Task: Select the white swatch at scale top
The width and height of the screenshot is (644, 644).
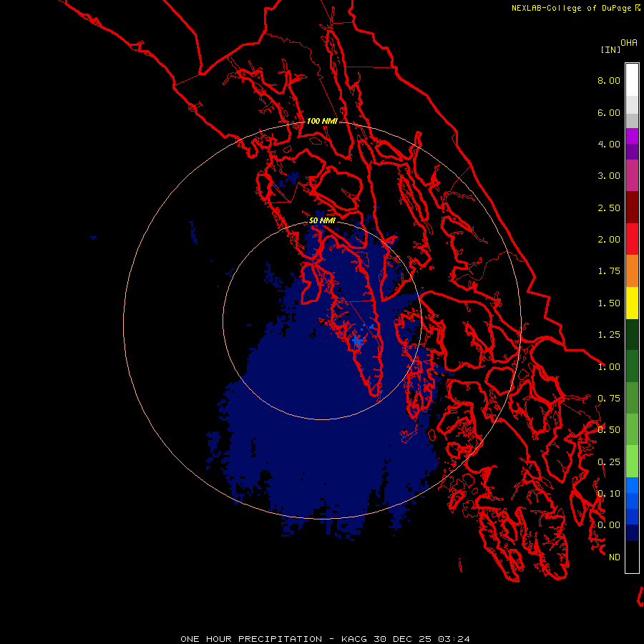Action: point(632,80)
